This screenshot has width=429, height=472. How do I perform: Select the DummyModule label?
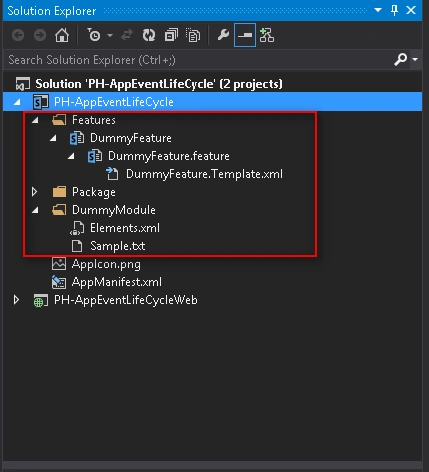pyautogui.click(x=114, y=210)
